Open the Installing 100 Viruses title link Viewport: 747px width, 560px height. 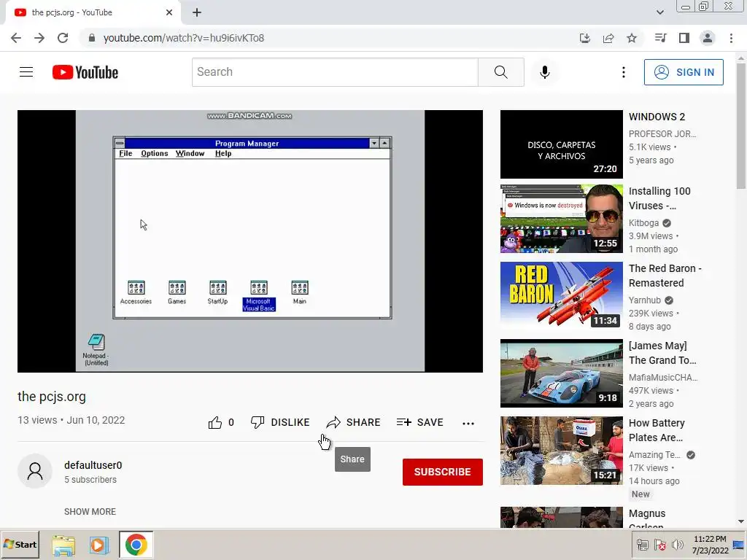pyautogui.click(x=659, y=198)
